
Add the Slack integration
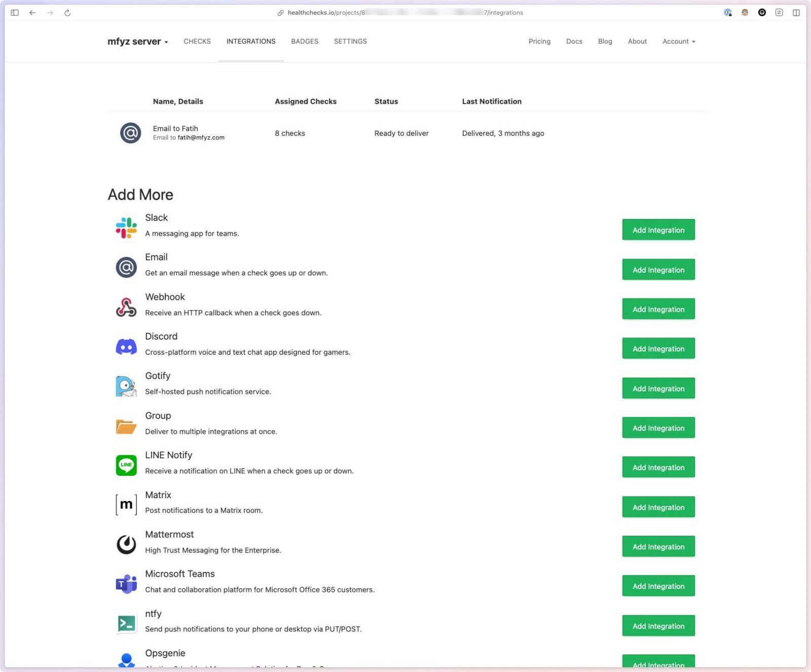pos(658,230)
